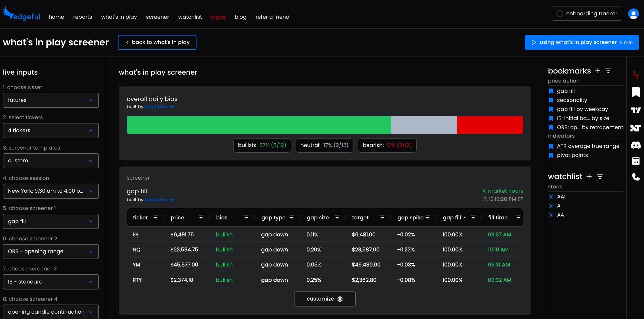This screenshot has height=319, width=644.
Task: Click the filter icon beside watchlist
Action: tap(600, 177)
